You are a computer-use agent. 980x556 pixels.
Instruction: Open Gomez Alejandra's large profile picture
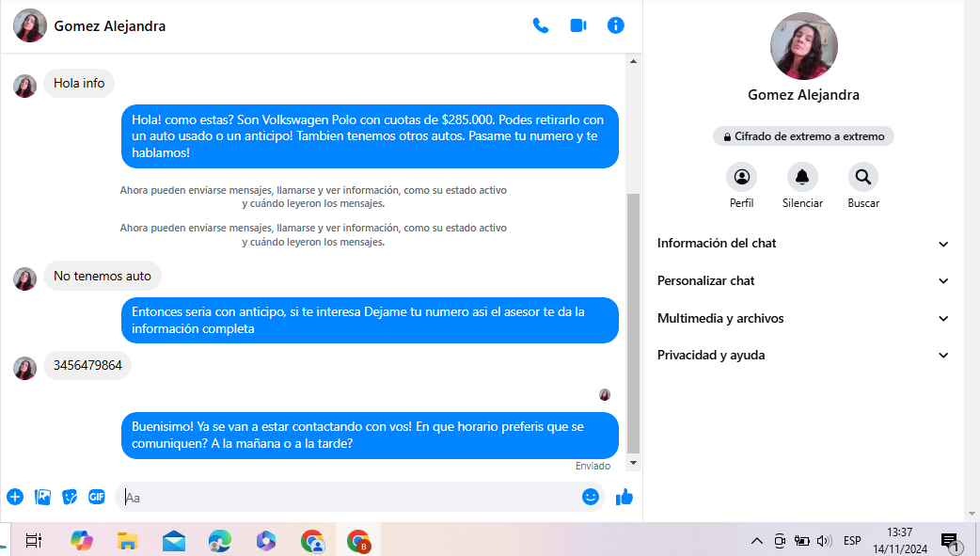(x=803, y=46)
